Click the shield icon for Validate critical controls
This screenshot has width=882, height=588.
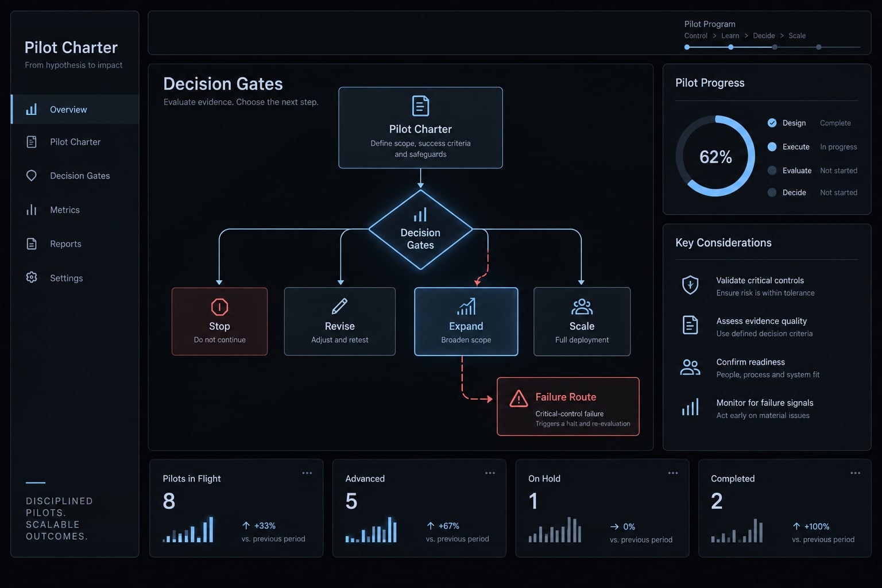tap(690, 285)
